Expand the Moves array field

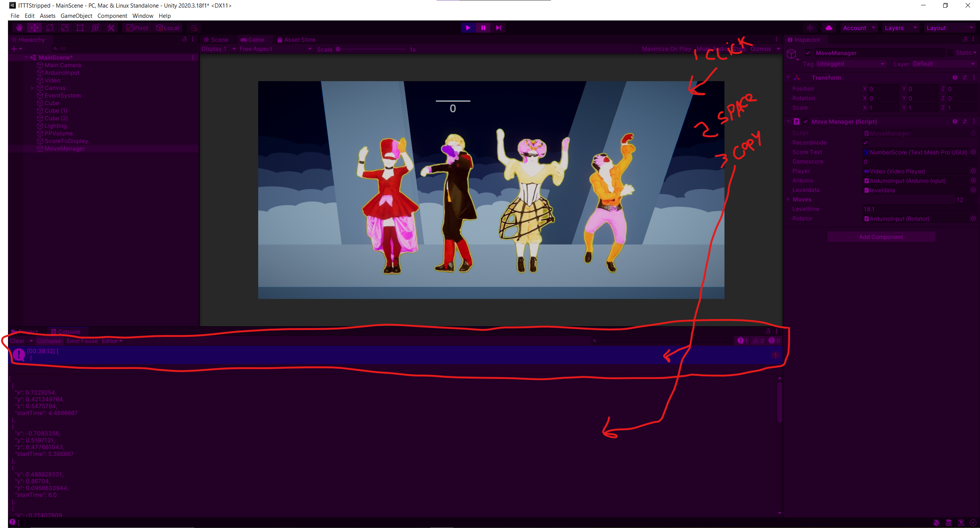point(788,199)
